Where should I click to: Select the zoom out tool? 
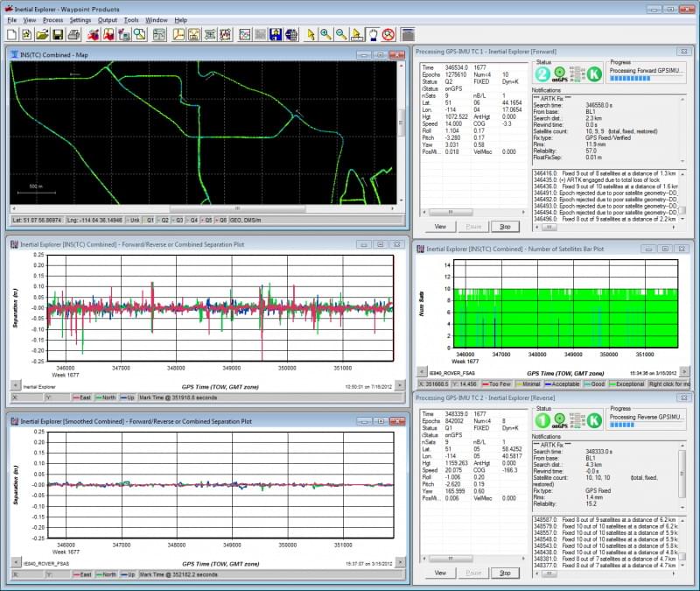pos(341,33)
